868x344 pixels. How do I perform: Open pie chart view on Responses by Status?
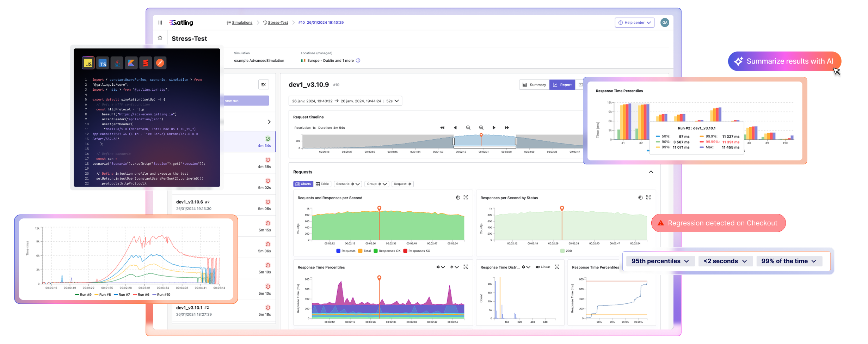pyautogui.click(x=640, y=197)
